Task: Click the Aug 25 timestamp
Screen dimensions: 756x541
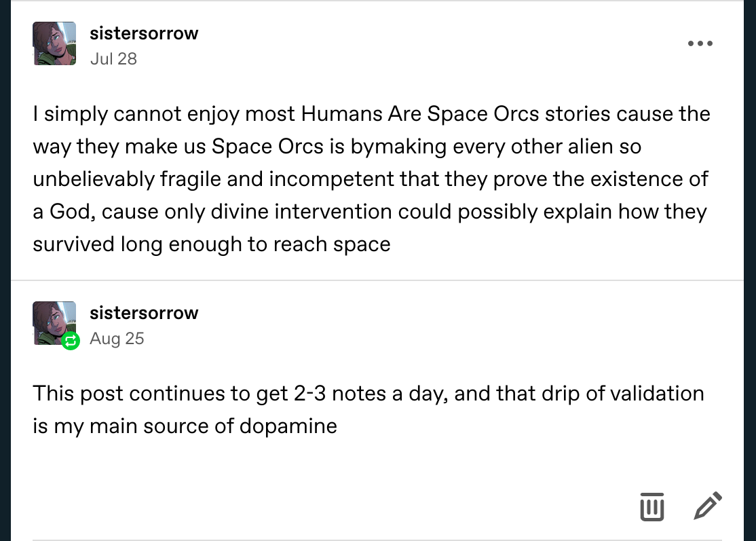Action: 116,339
